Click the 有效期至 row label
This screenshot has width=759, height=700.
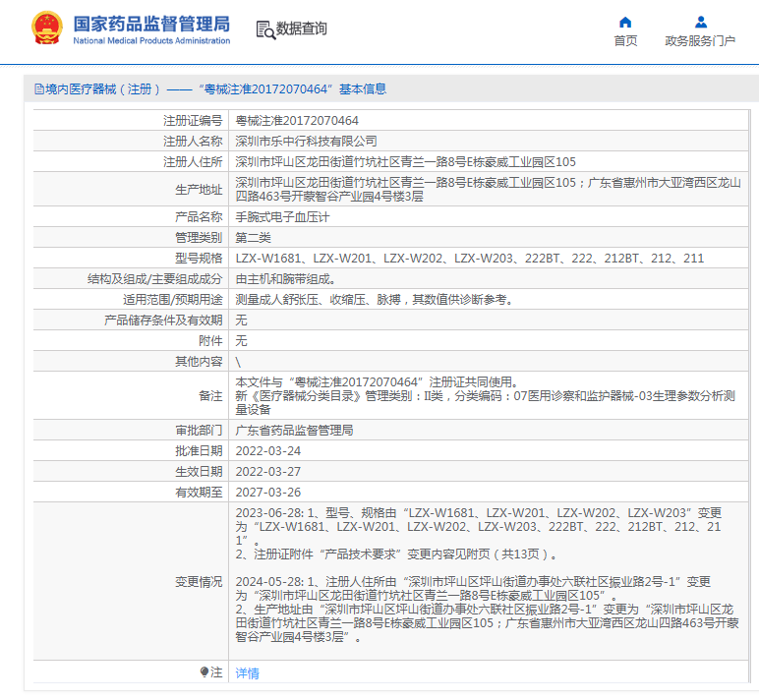199,493
